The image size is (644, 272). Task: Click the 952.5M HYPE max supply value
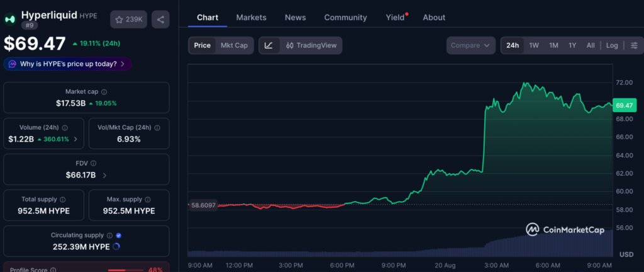[129, 211]
